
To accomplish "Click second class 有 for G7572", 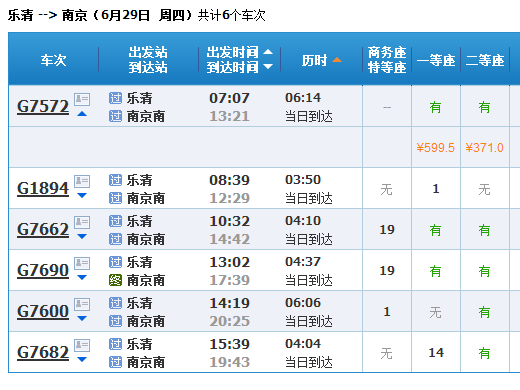I will (484, 107).
